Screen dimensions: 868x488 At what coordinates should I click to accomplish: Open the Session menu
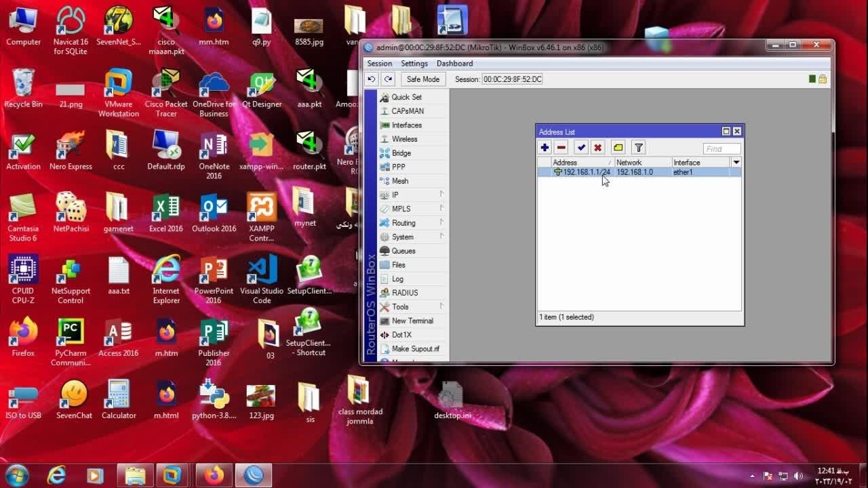pos(380,64)
